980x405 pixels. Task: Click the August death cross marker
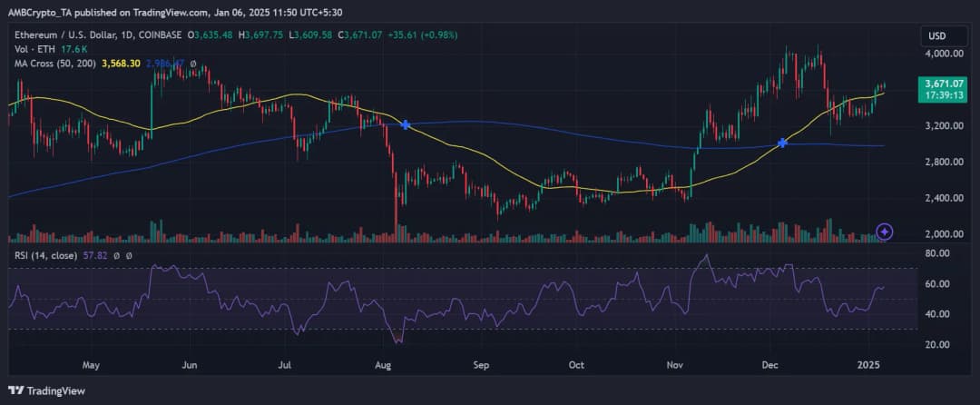click(405, 124)
